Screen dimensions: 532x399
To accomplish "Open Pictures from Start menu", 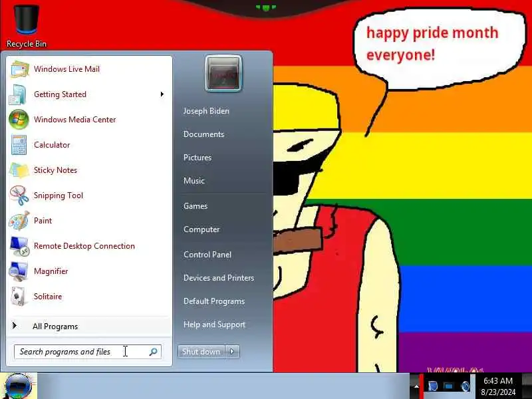I will [x=198, y=158].
